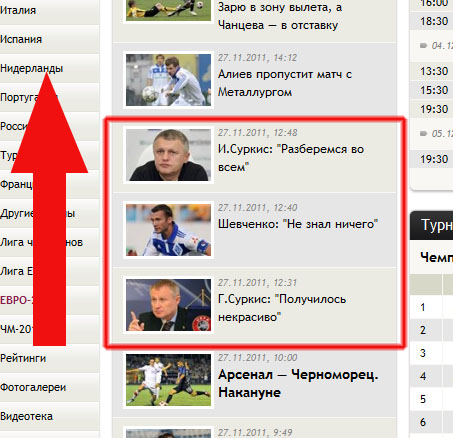The width and height of the screenshot is (453, 438).
Task: Open Видеотека in the sidebar
Action: point(26,416)
